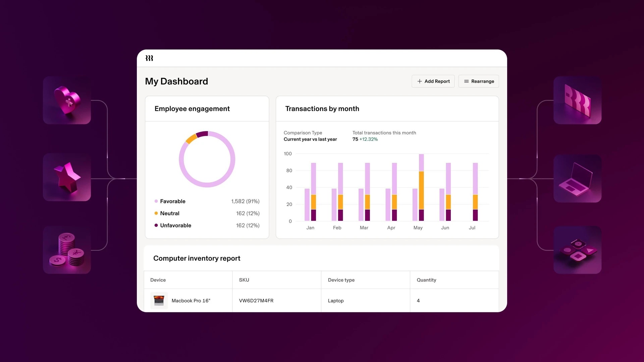This screenshot has height=362, width=644.
Task: Click the orange May bar segment
Action: 421,190
